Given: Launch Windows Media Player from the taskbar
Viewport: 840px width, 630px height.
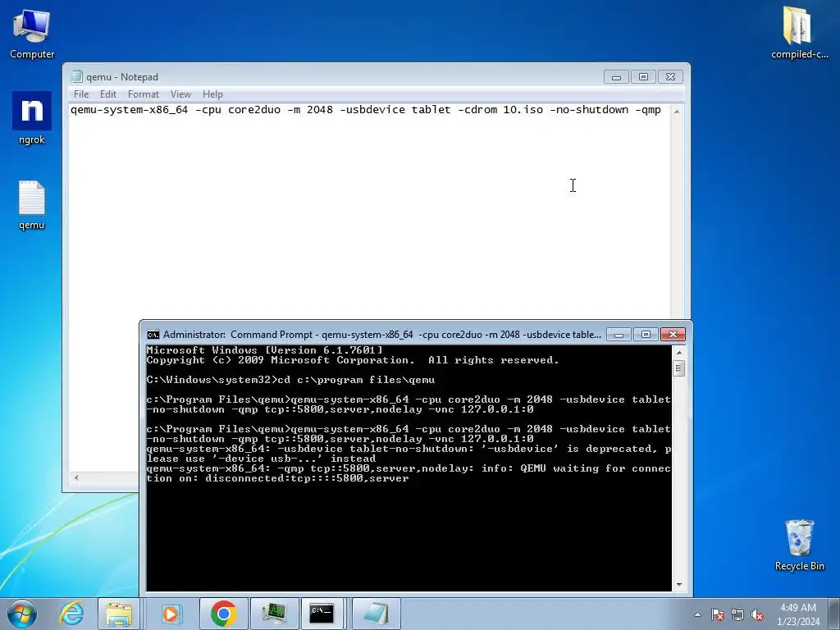Looking at the screenshot, I should point(171,614).
